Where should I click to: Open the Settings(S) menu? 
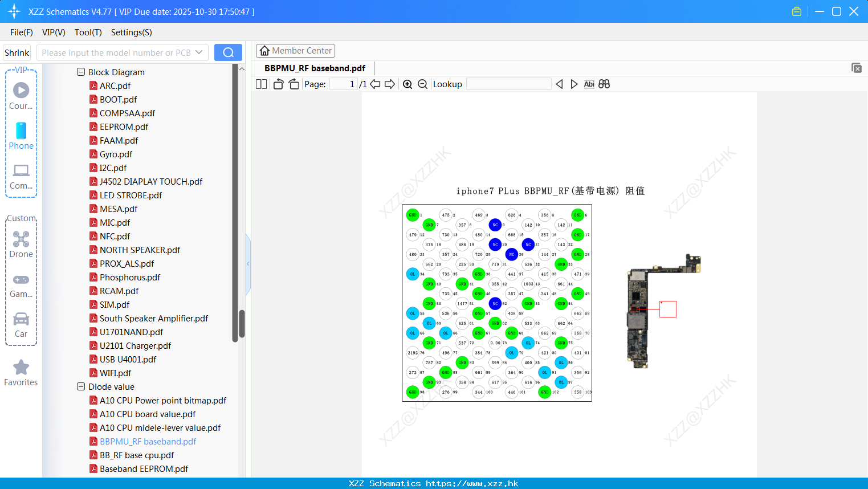point(132,32)
